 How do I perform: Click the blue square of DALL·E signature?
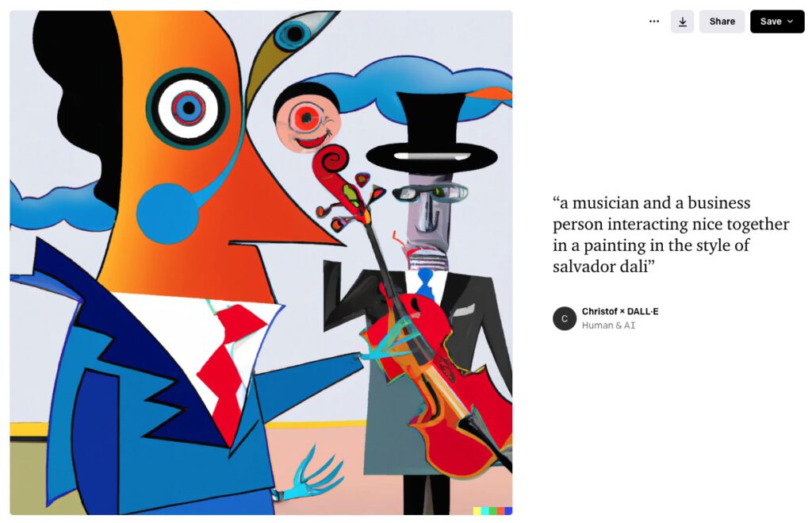coord(508,510)
